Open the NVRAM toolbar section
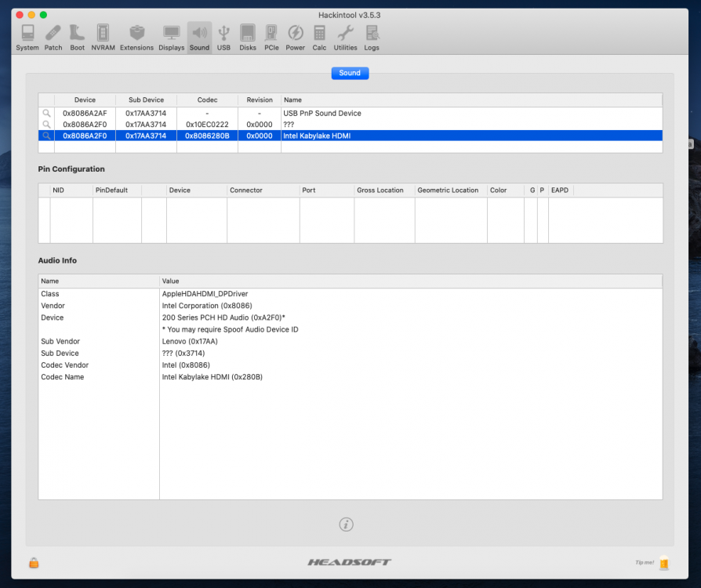The width and height of the screenshot is (701, 588). [103, 38]
